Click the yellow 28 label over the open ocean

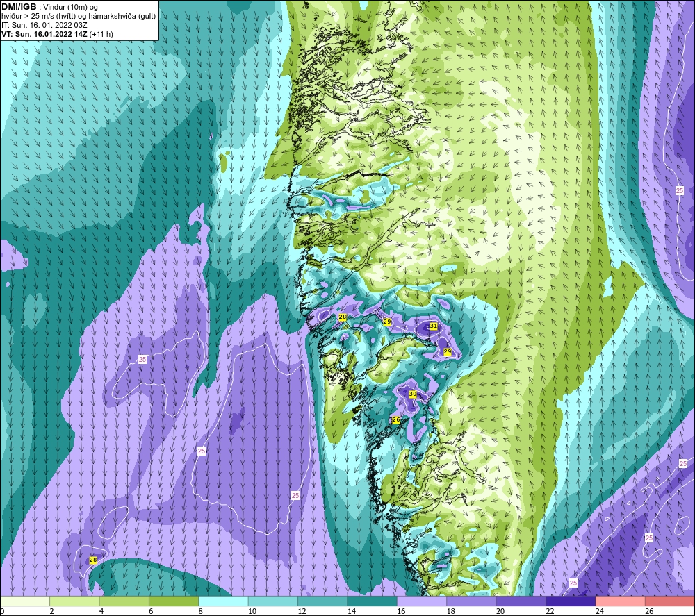click(93, 560)
